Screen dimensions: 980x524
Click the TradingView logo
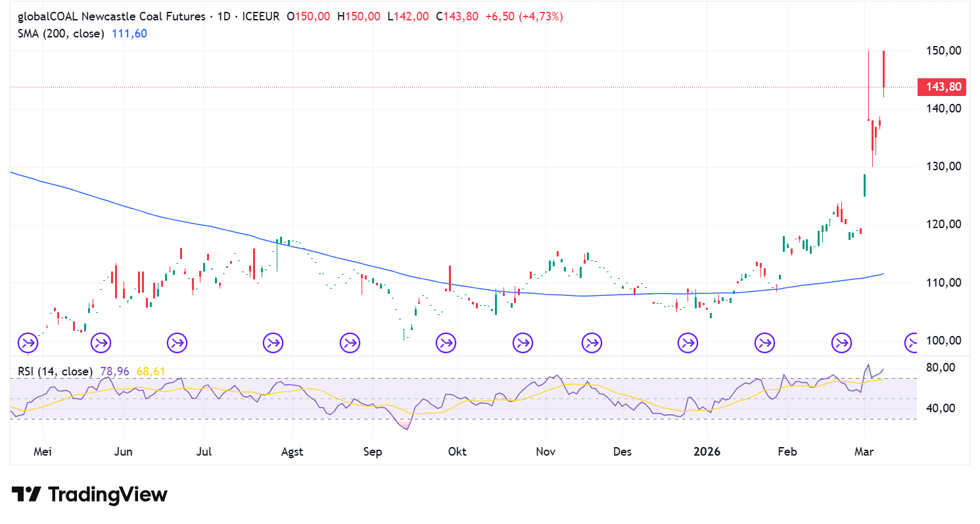89,494
